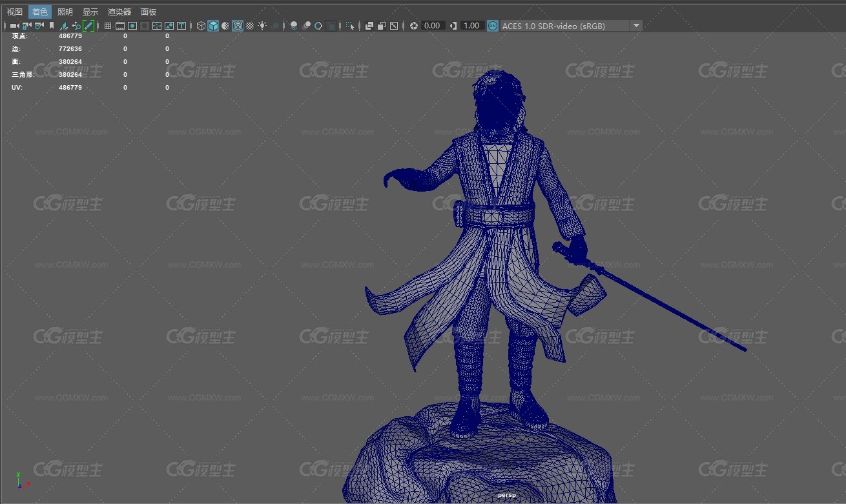Open the 着色 shading menu
846x504 pixels.
tap(40, 12)
